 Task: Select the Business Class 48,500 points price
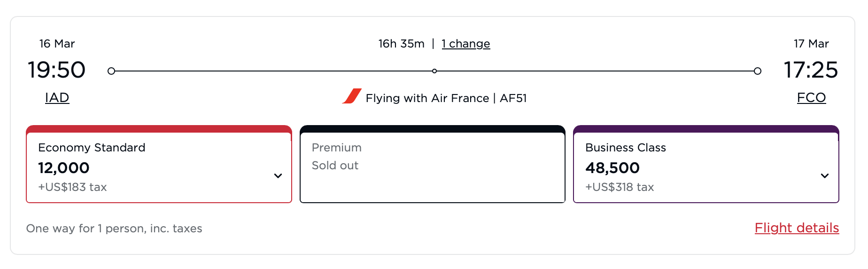click(x=612, y=168)
